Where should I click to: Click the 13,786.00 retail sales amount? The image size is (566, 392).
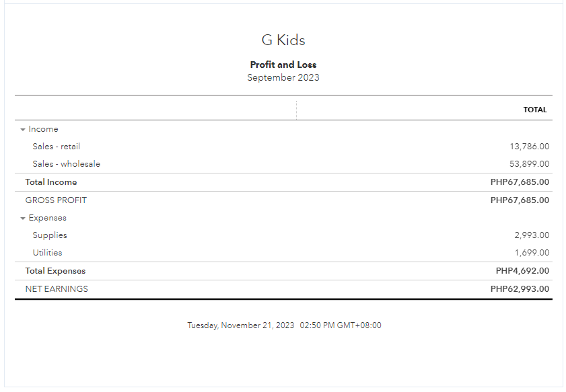(x=529, y=147)
